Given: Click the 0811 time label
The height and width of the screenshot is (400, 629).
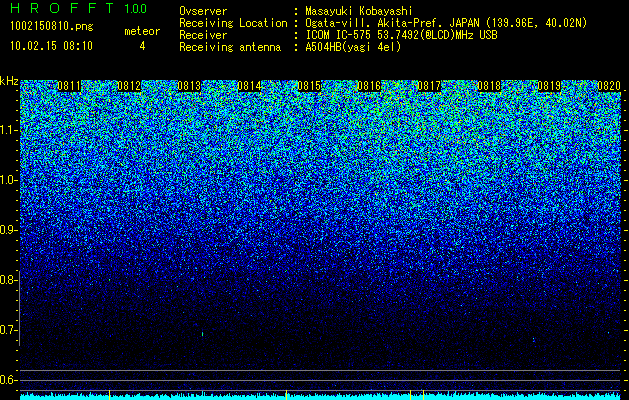Looking at the screenshot, I should click(69, 86).
